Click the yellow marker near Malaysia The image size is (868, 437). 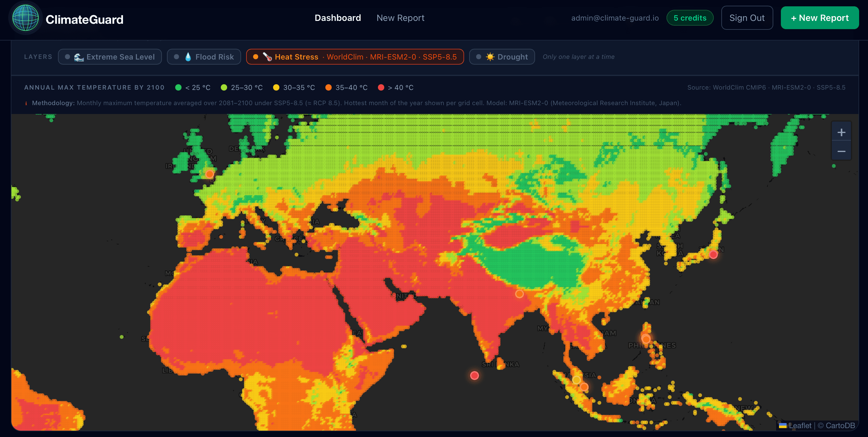point(577,380)
